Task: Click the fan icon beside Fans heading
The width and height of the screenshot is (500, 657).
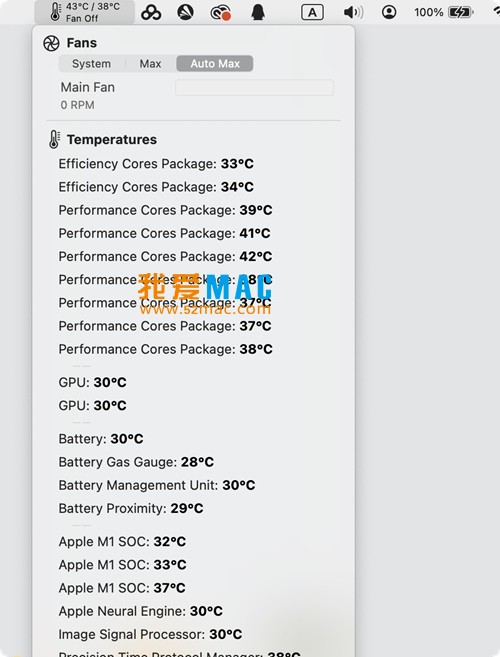Action: [51, 43]
